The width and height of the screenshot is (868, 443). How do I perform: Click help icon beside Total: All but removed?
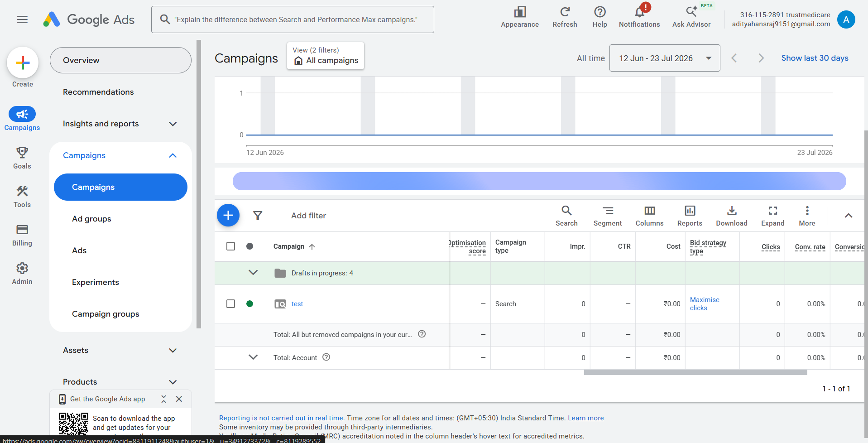pos(422,334)
